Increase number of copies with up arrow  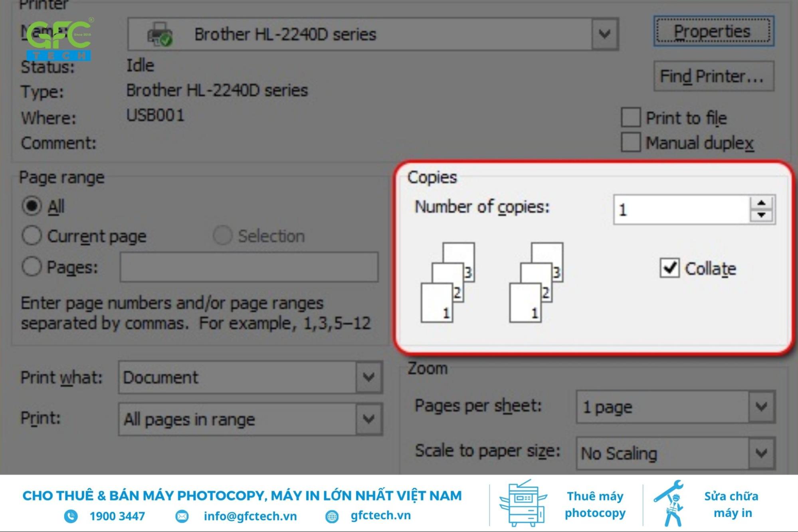click(762, 203)
